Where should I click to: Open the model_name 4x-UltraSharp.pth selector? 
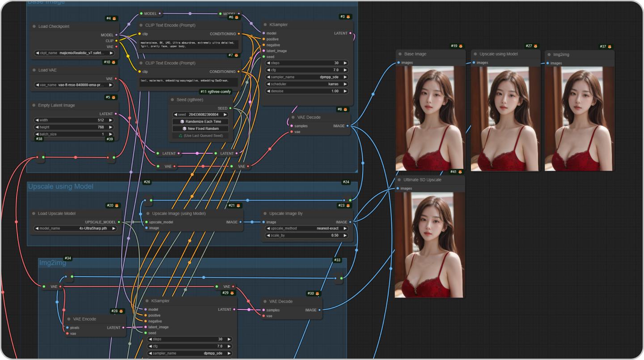[x=76, y=228]
